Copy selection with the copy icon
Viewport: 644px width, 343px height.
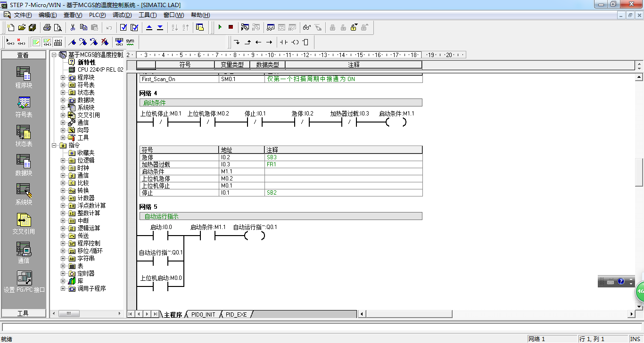[x=84, y=27]
